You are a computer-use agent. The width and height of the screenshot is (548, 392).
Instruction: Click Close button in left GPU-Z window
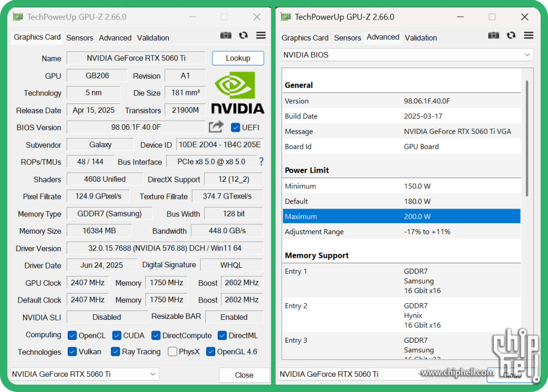[x=244, y=375]
